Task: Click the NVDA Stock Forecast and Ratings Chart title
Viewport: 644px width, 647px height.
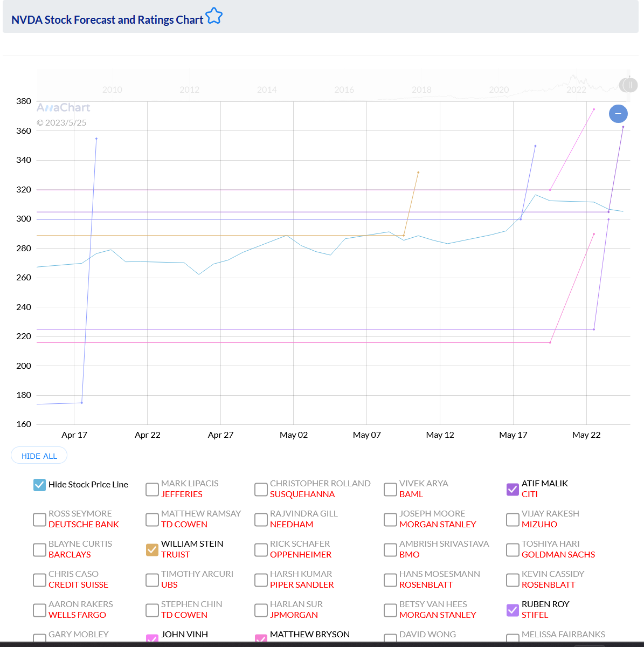Action: point(107,20)
